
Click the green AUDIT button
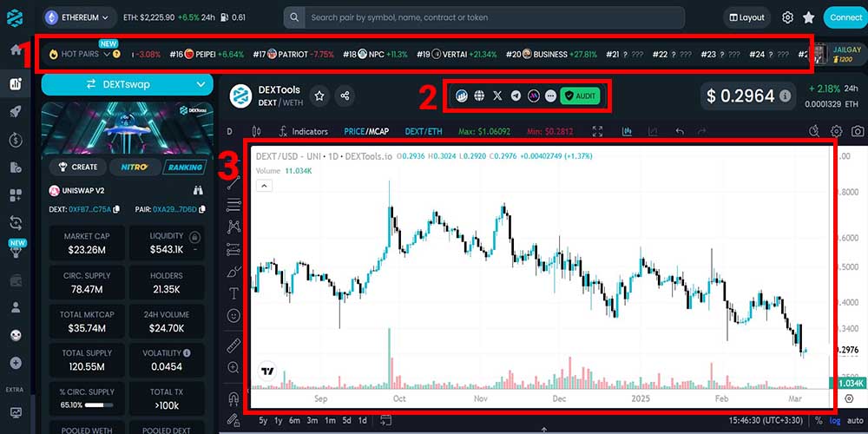tap(580, 95)
